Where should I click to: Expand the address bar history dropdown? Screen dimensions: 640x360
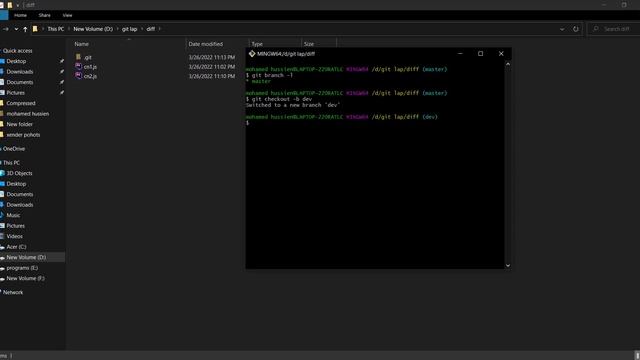562,29
